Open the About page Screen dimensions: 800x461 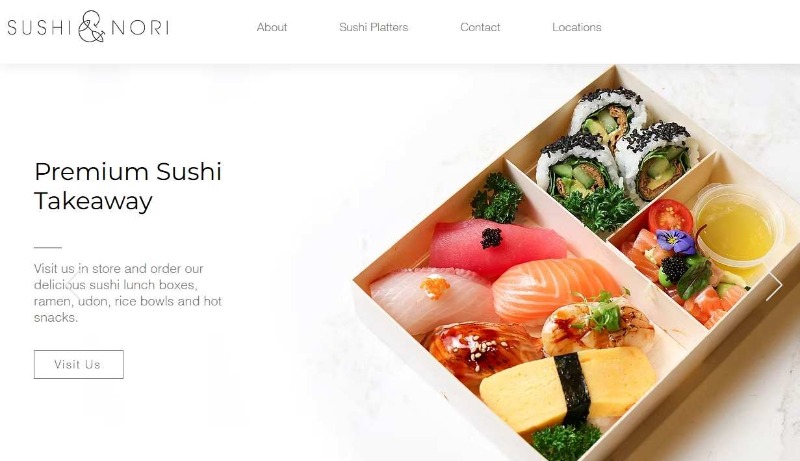tap(271, 27)
